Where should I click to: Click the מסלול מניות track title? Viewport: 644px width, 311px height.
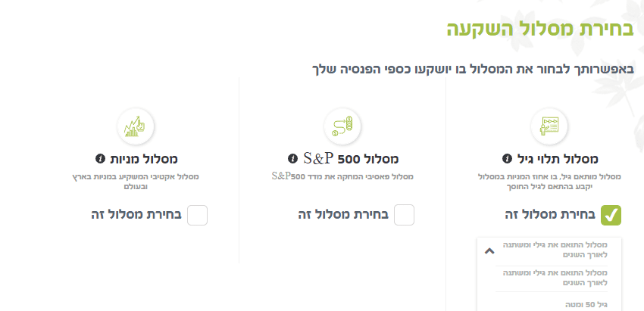[x=143, y=159]
